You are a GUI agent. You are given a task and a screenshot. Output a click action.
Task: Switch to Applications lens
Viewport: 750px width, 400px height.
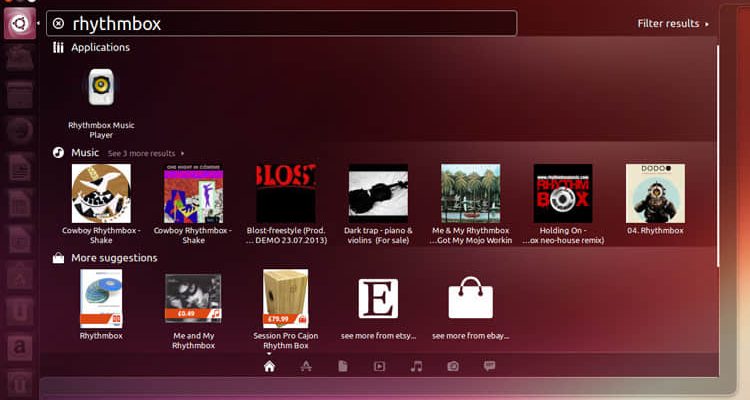click(x=306, y=367)
